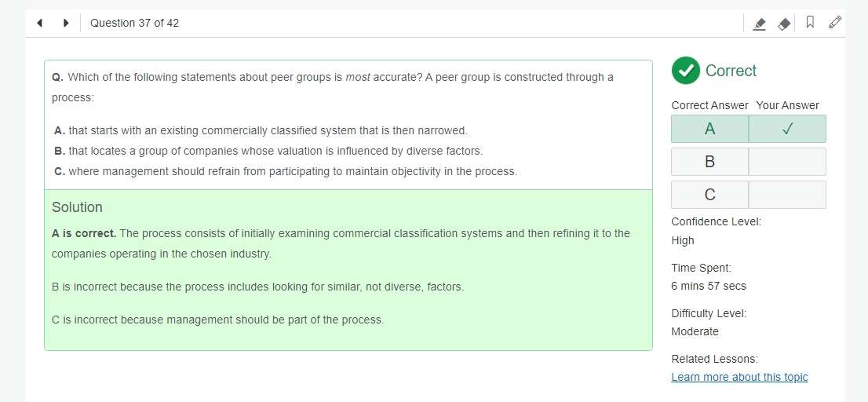The height and width of the screenshot is (402, 868).
Task: Open the pencil notes tool
Action: pyautogui.click(x=835, y=22)
